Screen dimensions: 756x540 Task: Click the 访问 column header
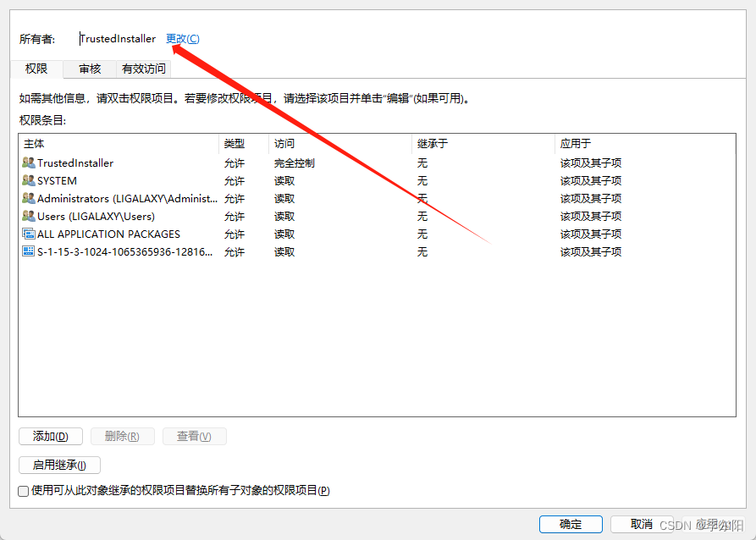click(340, 143)
